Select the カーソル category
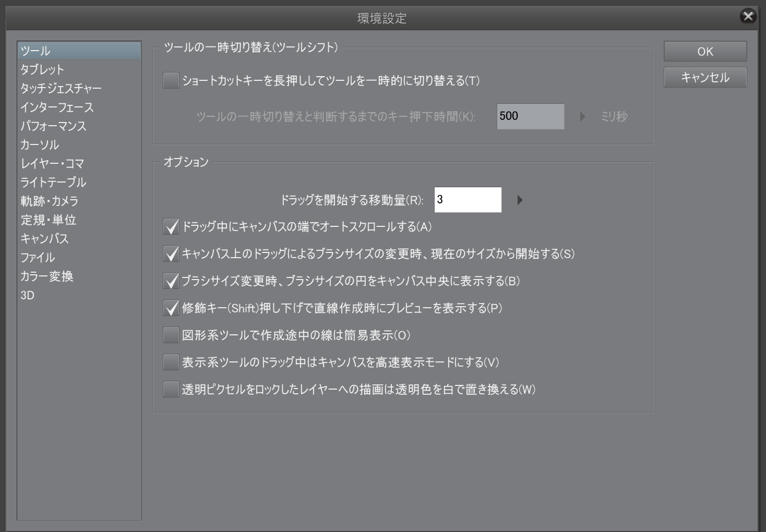Viewport: 766px width, 532px height. (x=40, y=145)
